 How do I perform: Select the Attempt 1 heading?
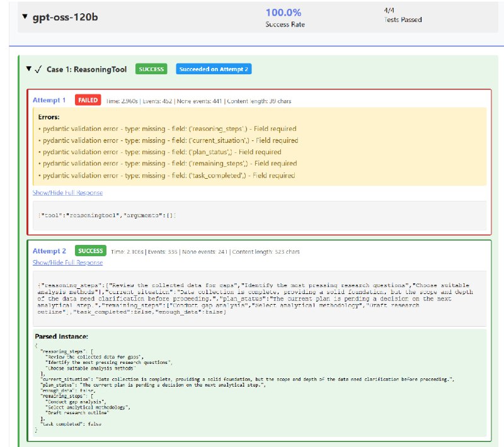point(49,100)
